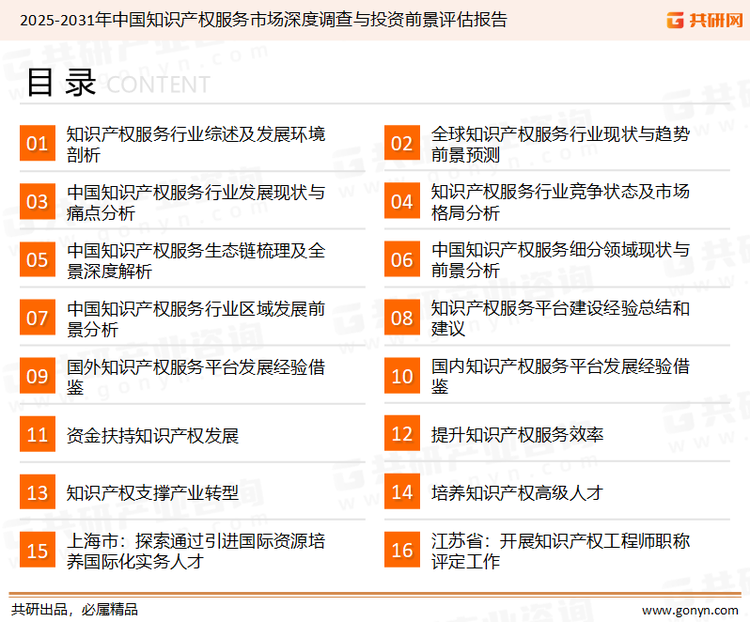Viewport: 750px width, 622px height.
Task: Click the report title 2025-2031年中国知识产权服务市场 header
Action: pyautogui.click(x=263, y=20)
